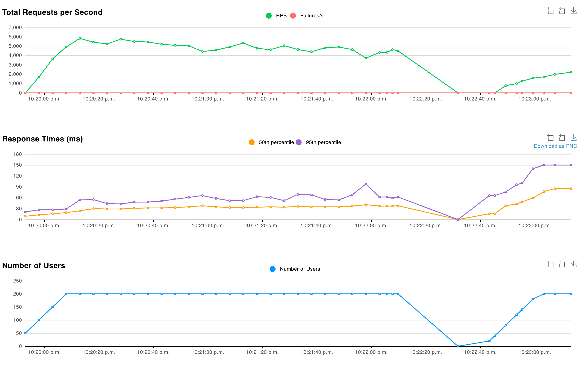
Task: Hide the 95th percentile series
Action: coord(318,142)
